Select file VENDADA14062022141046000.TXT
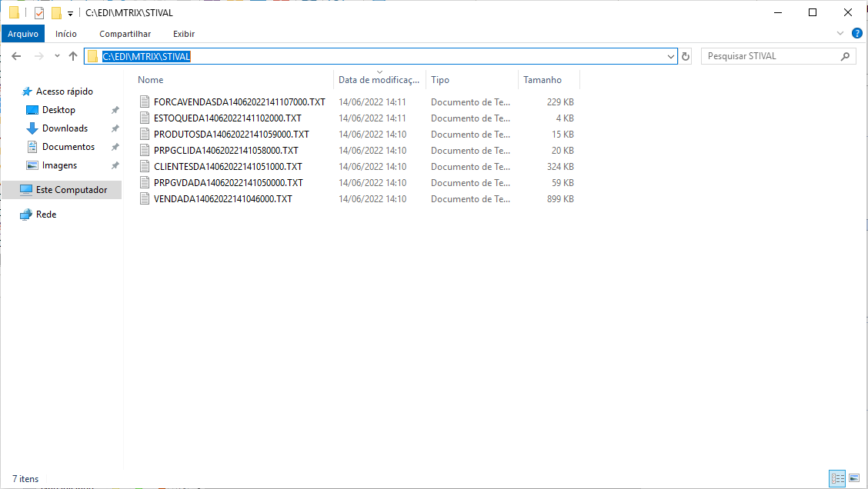 tap(223, 199)
